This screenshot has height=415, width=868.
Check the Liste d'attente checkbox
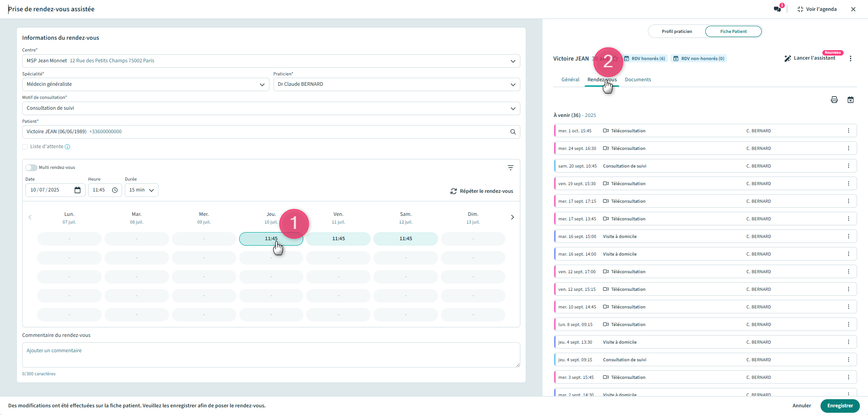(25, 147)
